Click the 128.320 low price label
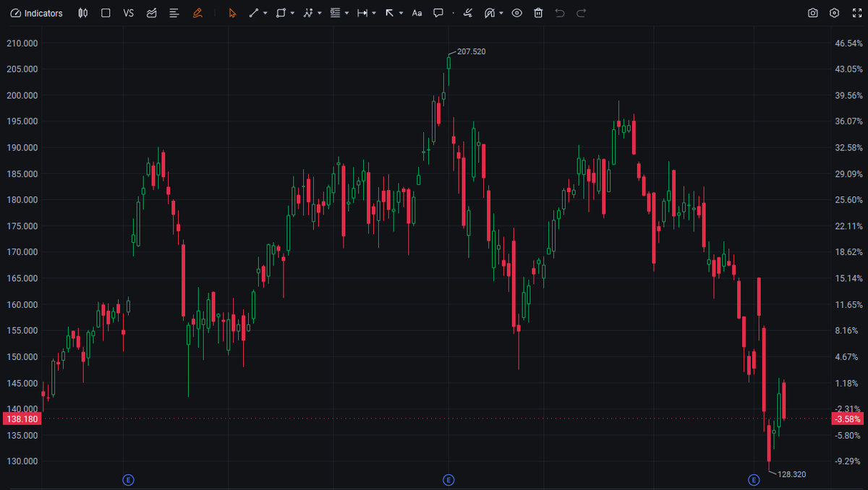The height and width of the screenshot is (490, 868). pos(791,474)
